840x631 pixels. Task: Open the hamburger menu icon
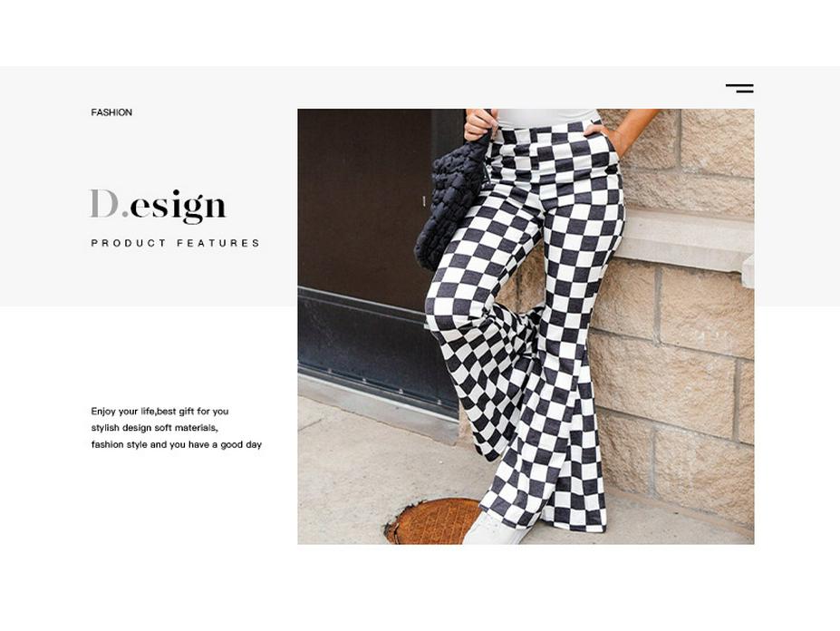[x=739, y=89]
